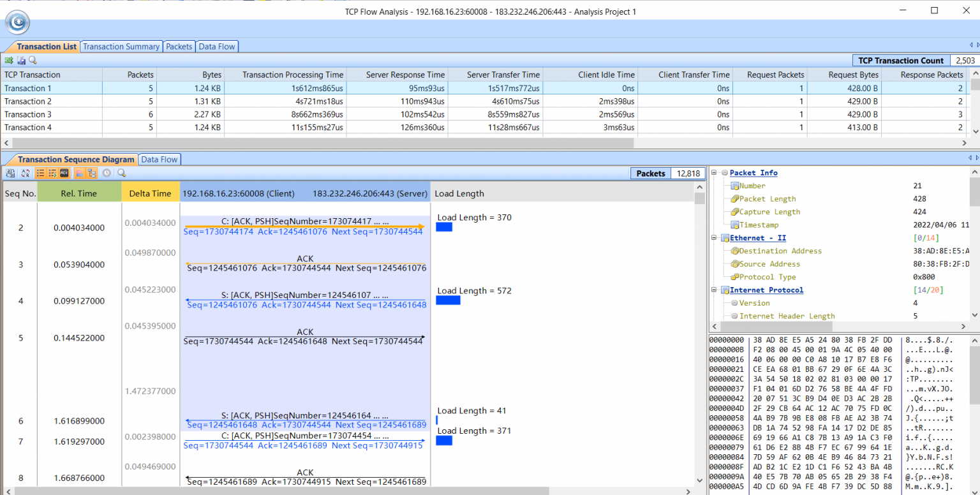
Task: Select the Transaction 3 row
Action: (x=28, y=114)
